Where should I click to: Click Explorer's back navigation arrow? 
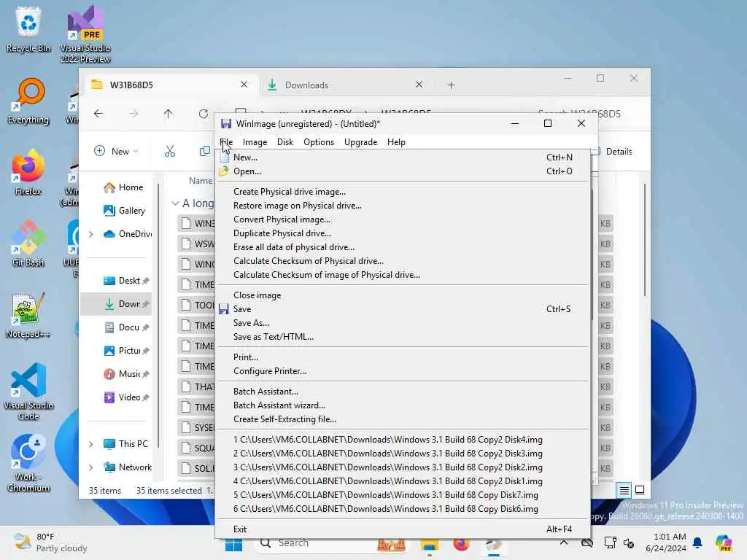point(98,113)
